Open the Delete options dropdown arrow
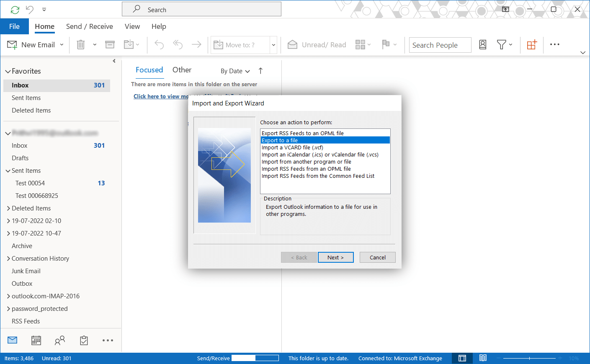This screenshot has height=364, width=590. 95,45
